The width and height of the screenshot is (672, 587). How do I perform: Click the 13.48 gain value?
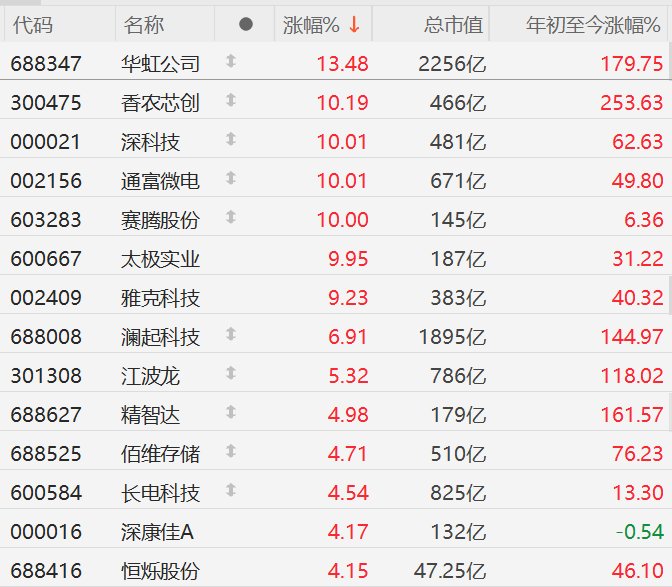[342, 64]
